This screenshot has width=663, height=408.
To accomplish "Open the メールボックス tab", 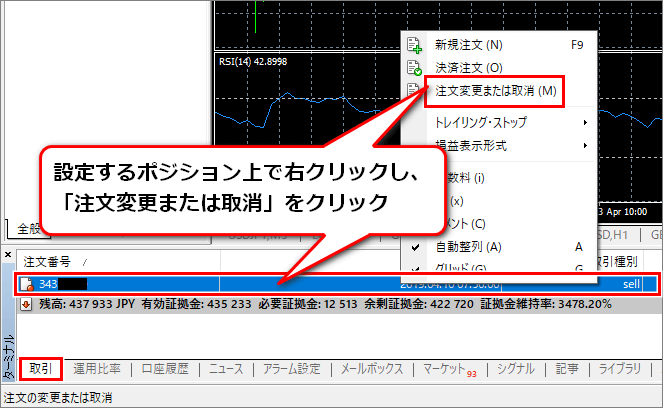I will [x=372, y=369].
